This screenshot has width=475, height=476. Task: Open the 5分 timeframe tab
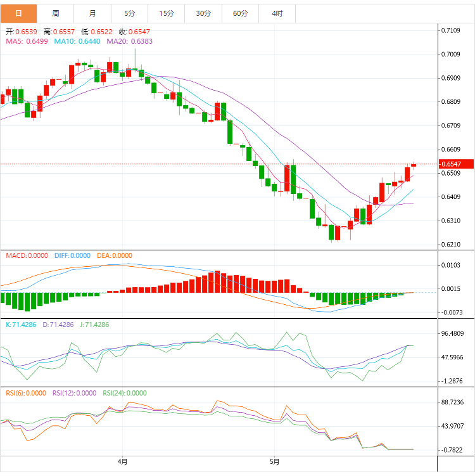pyautogui.click(x=130, y=13)
